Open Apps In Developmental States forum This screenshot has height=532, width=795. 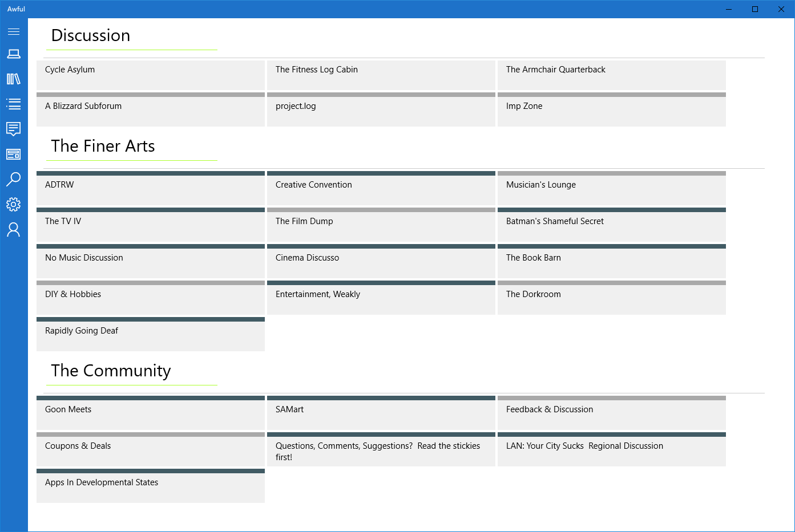[151, 486]
